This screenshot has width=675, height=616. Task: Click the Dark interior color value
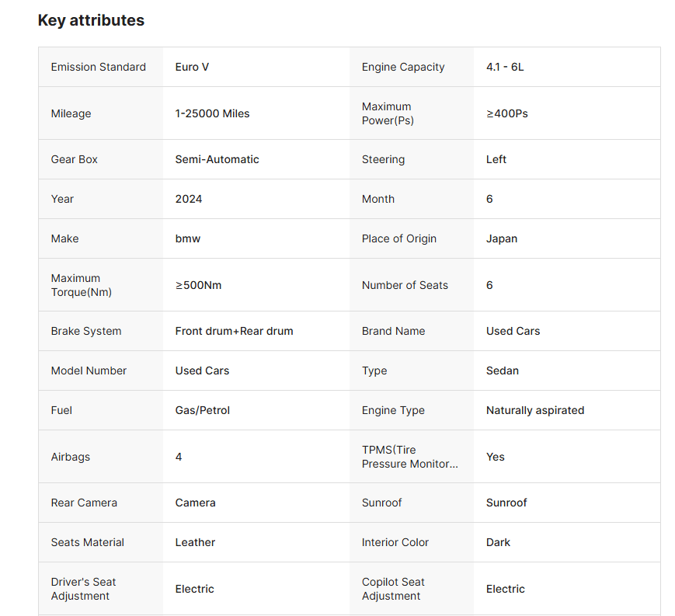point(498,542)
